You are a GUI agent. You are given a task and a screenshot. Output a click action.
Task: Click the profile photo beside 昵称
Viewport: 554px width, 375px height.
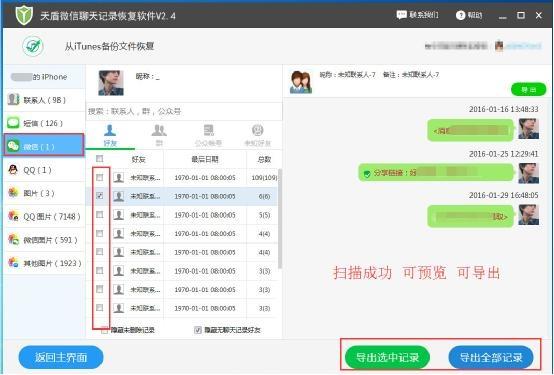pos(111,83)
